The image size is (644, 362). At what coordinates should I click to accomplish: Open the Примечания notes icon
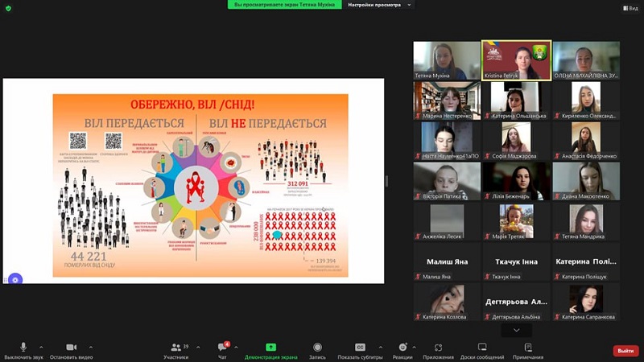528,347
